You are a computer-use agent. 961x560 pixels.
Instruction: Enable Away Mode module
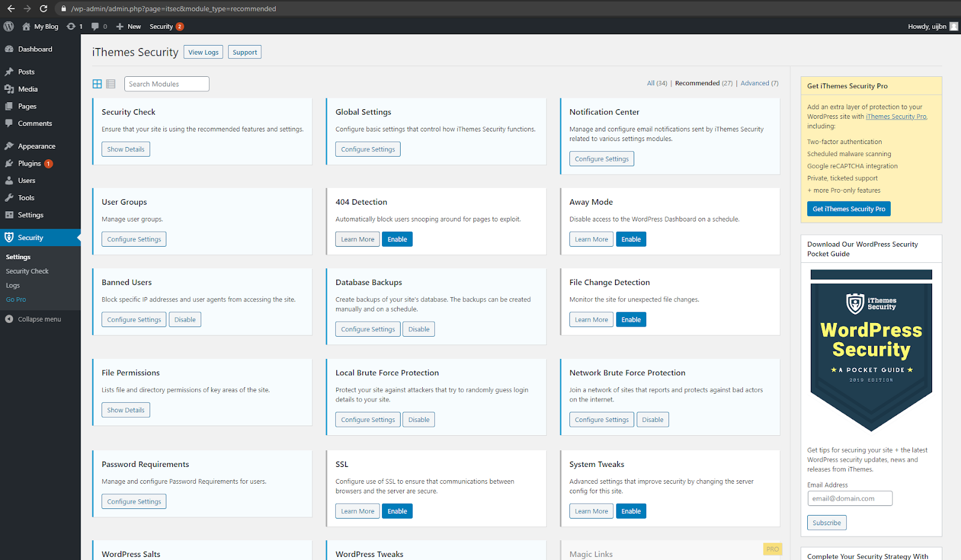(x=631, y=239)
